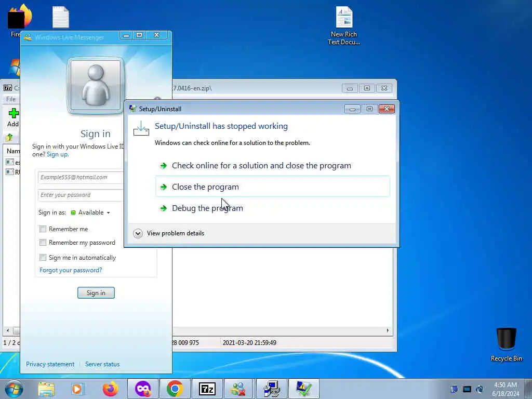Click 7-Zip up-folder arrow icon
532x399 pixels.
[x=9, y=138]
